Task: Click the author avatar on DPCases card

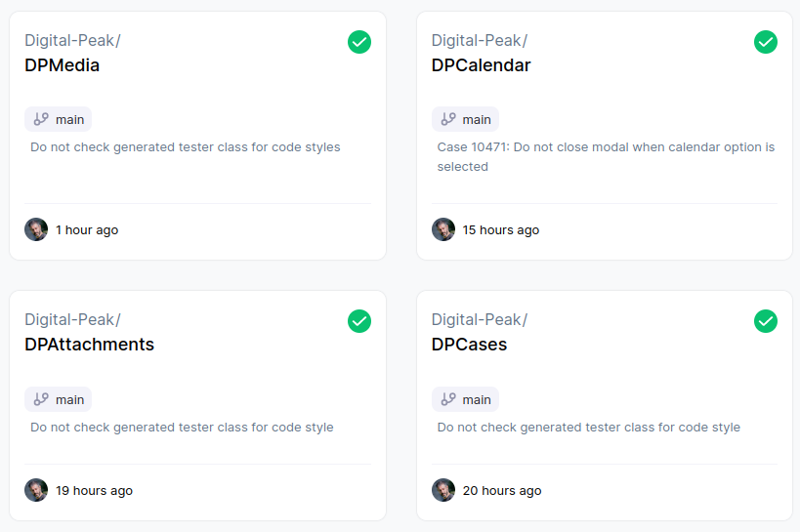Action: coord(443,490)
